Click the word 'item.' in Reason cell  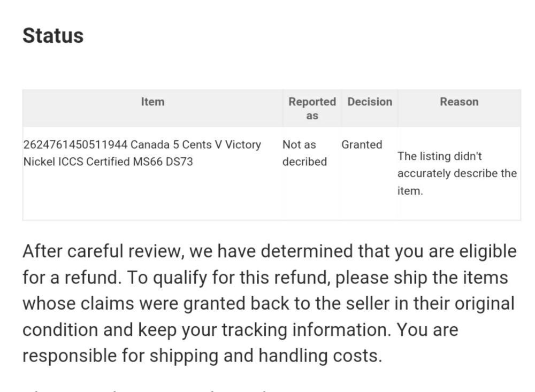(x=410, y=191)
